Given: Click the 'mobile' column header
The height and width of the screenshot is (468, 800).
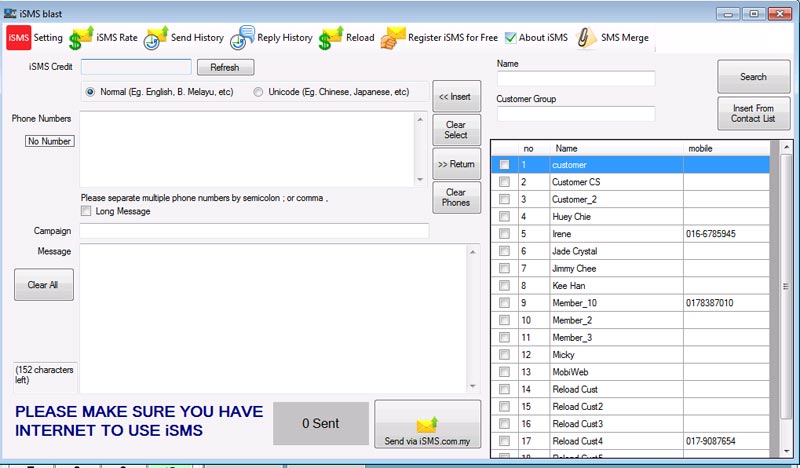Looking at the screenshot, I should [x=726, y=149].
